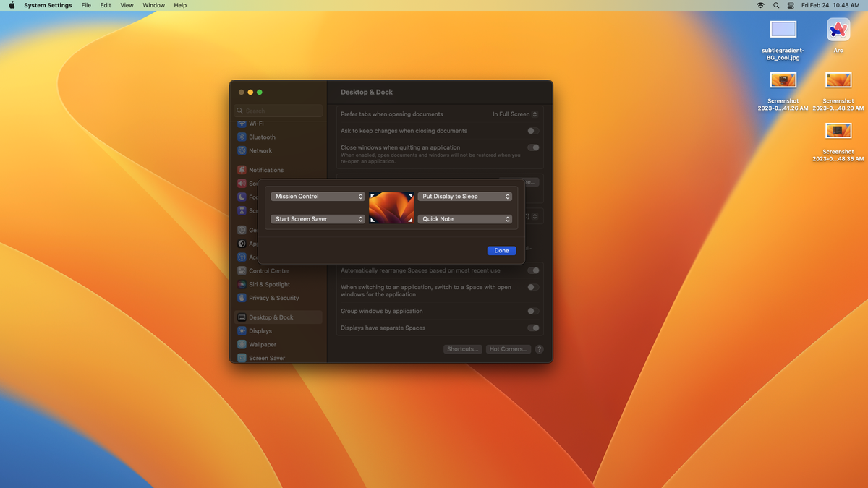Open the Apple menu

pyautogui.click(x=11, y=5)
